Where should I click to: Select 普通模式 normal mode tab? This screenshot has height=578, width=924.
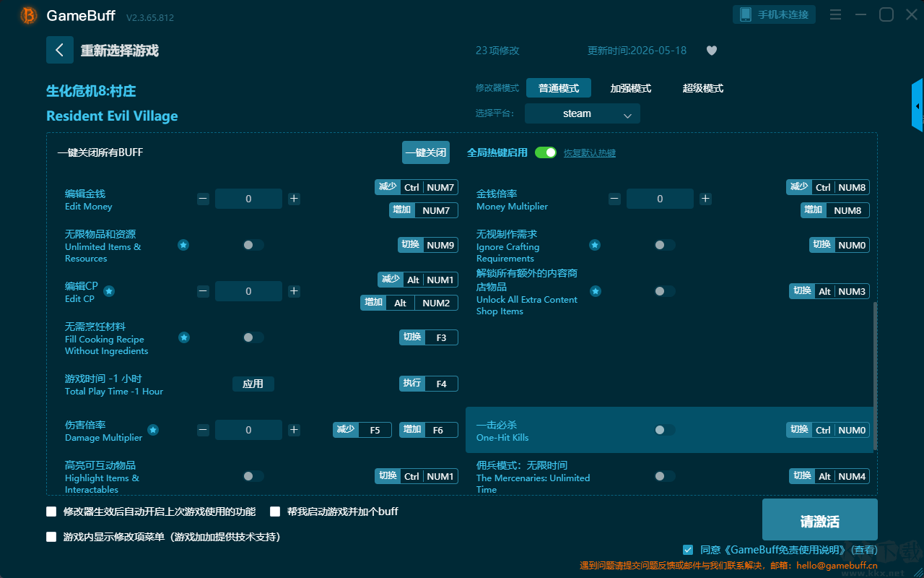point(559,88)
